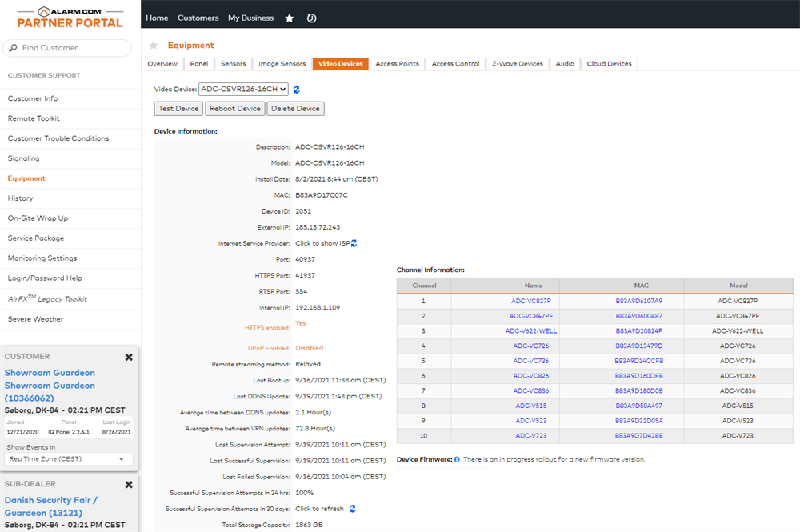Open the Sensors tab

[x=233, y=64]
